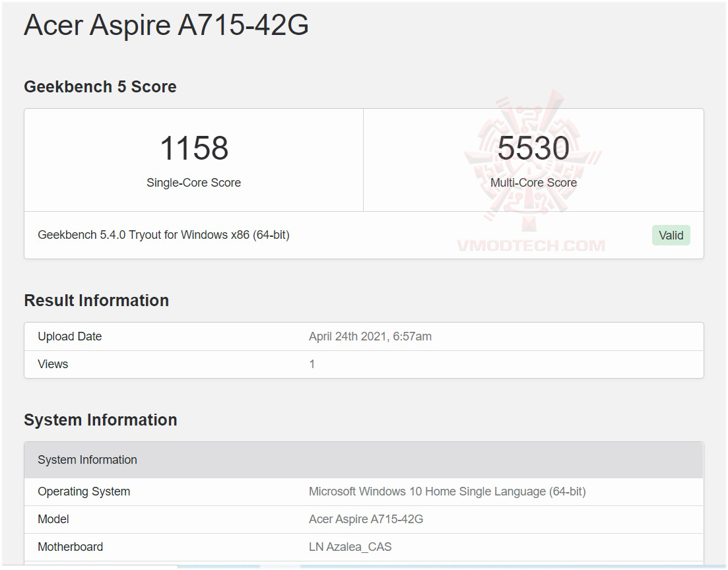Click the Acer Aspire A715-42G page title
728x570 pixels.
pos(166,25)
